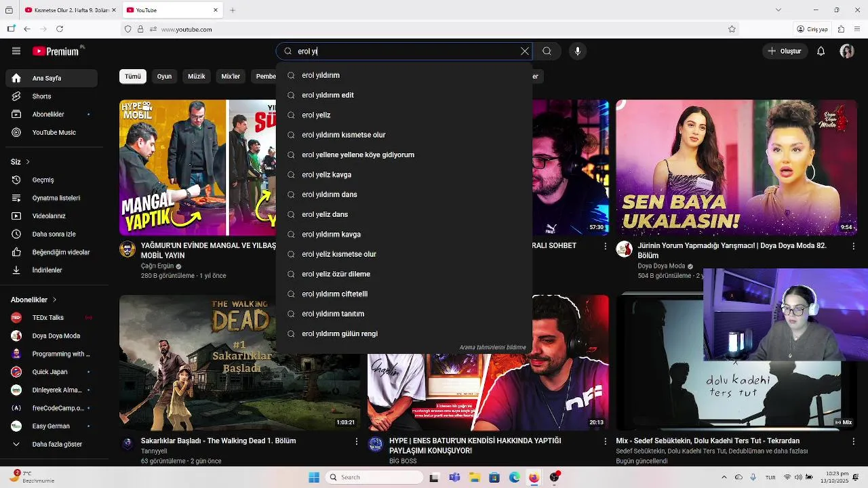The width and height of the screenshot is (868, 488).
Task: Choose suggestion 'erol yeliz'
Action: pos(404,115)
